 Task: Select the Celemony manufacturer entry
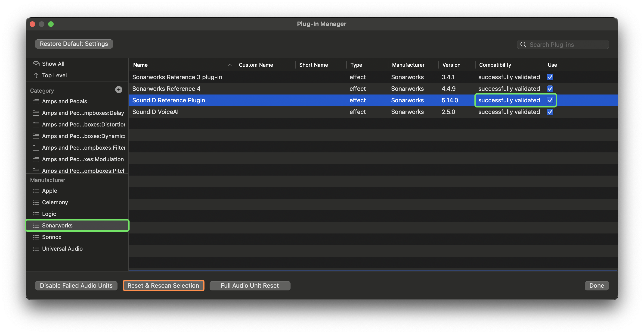click(55, 202)
